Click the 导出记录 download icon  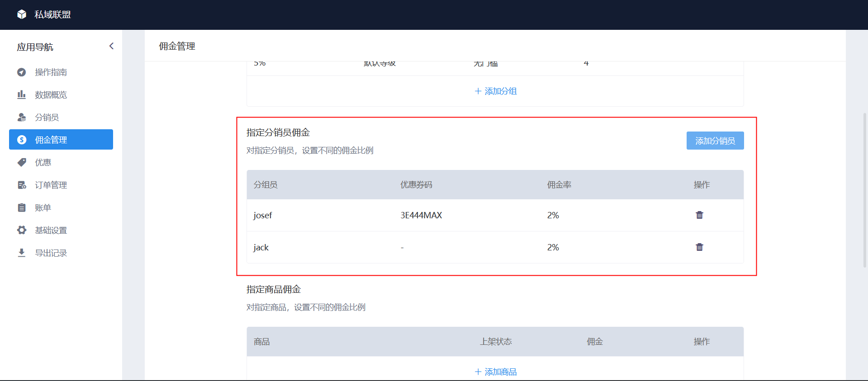(22, 253)
